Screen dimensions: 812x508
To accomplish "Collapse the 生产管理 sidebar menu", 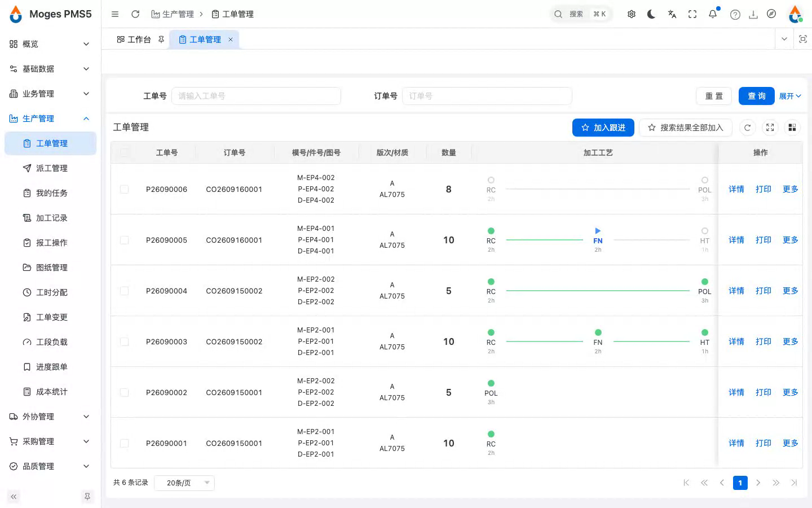I will click(50, 119).
